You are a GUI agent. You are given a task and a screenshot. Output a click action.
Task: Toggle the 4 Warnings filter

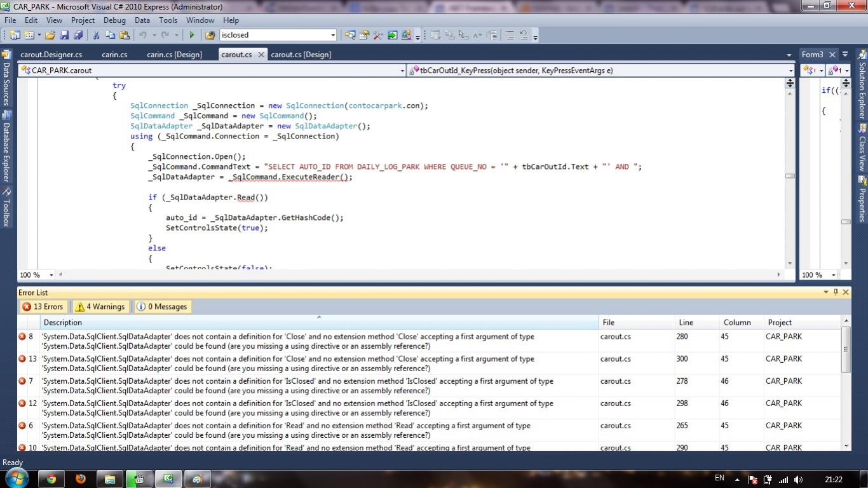tap(100, 306)
